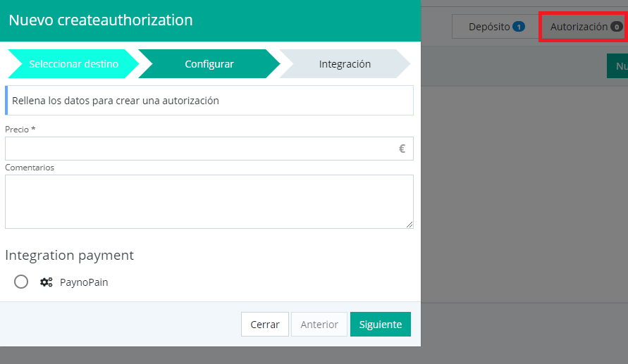Click the PaynoPain label text
Viewport: 628px width, 364px height.
pyautogui.click(x=84, y=282)
